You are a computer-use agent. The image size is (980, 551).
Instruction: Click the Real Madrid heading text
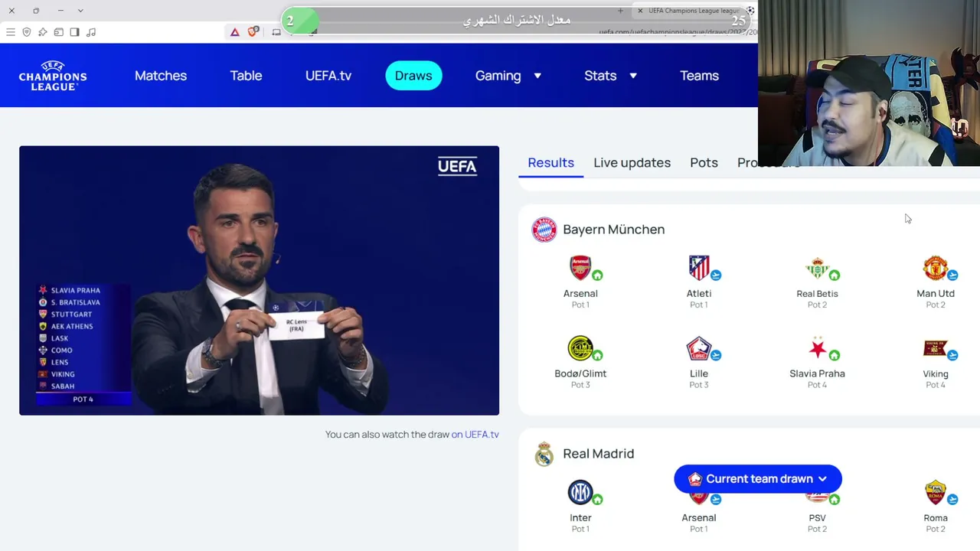point(598,454)
